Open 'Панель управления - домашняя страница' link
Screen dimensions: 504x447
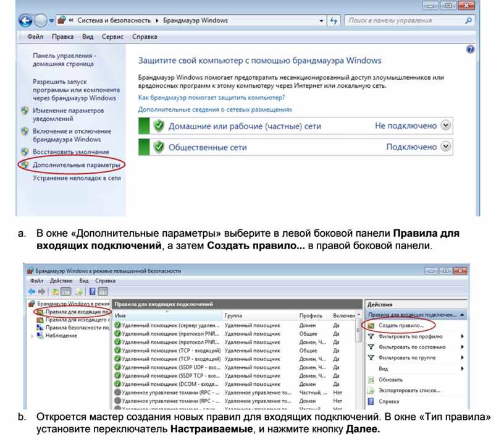[x=64, y=60]
